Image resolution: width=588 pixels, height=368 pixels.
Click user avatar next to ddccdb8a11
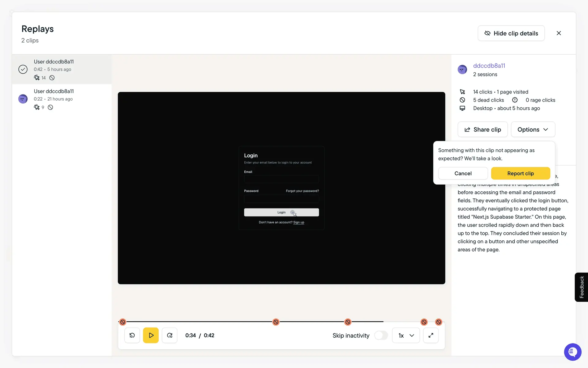tap(462, 70)
